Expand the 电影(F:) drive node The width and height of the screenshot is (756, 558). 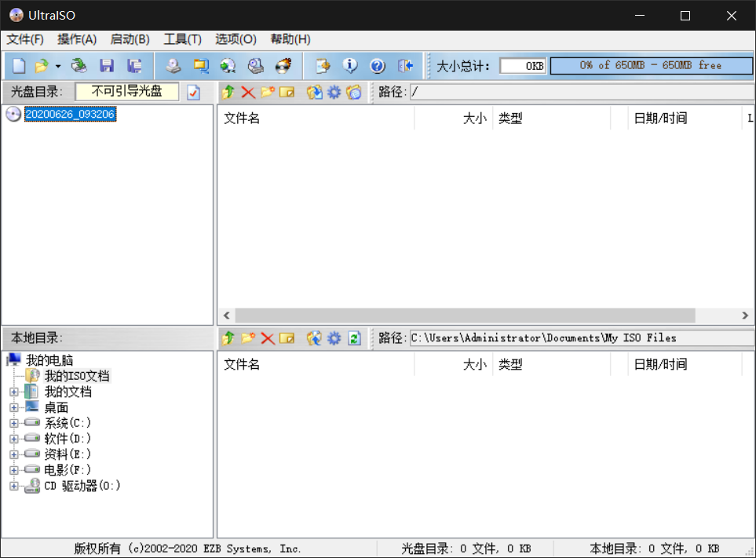pos(14,470)
